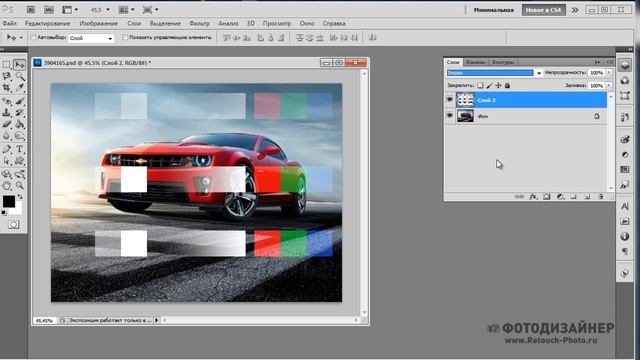
Task: Toggle Автовыбор checkbox
Action: (34, 38)
